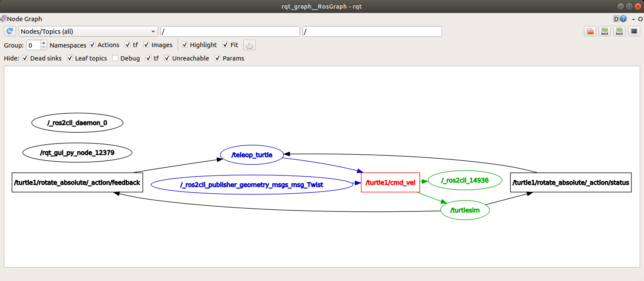Screen dimensions: 644x281
Task: Click save icon beside the folder icon
Action: tap(605, 31)
